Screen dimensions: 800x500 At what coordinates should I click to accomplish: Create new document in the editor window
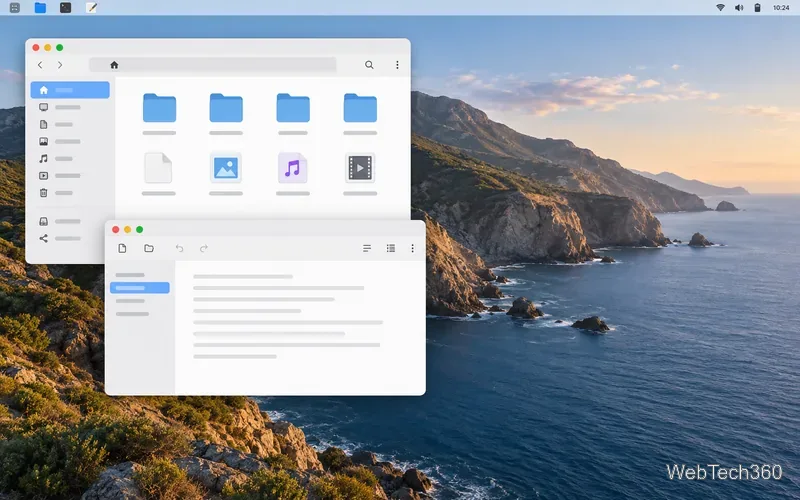(x=122, y=248)
